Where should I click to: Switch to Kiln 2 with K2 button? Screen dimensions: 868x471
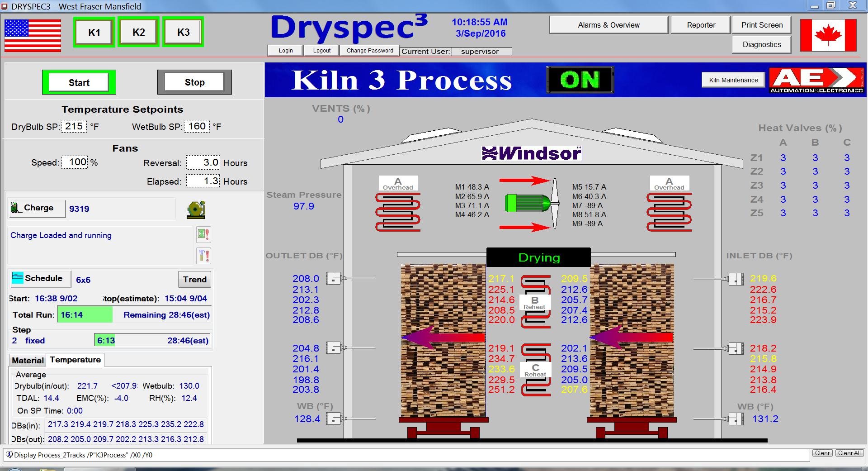pyautogui.click(x=138, y=32)
